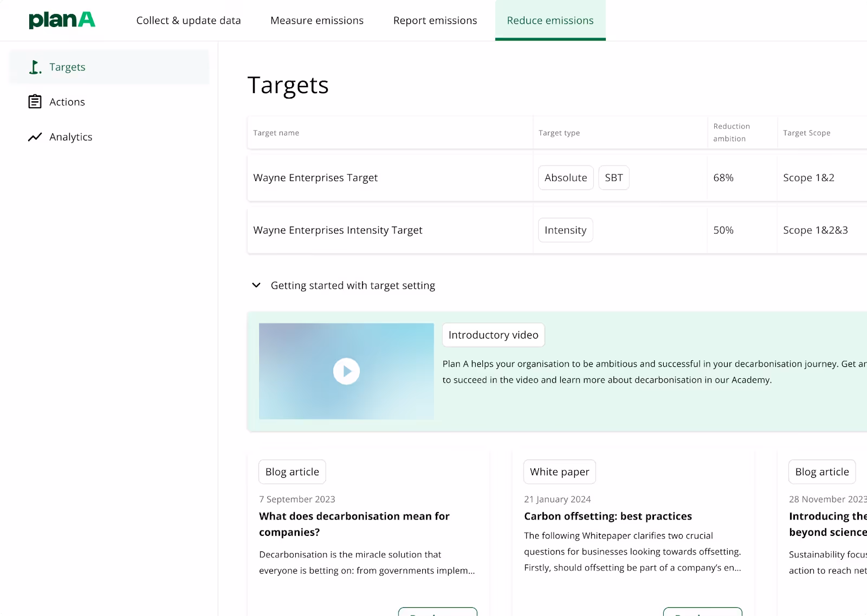Click the Read button under the whitepaper

point(702,613)
